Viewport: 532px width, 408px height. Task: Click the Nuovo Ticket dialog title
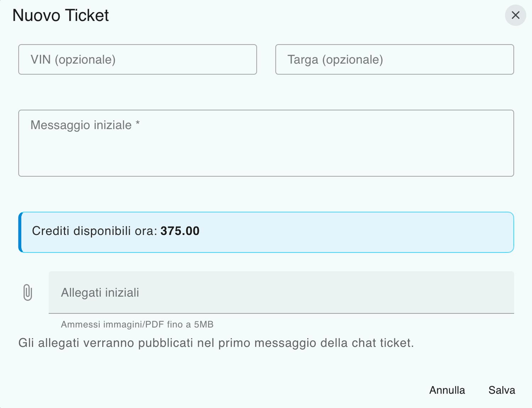click(x=61, y=15)
